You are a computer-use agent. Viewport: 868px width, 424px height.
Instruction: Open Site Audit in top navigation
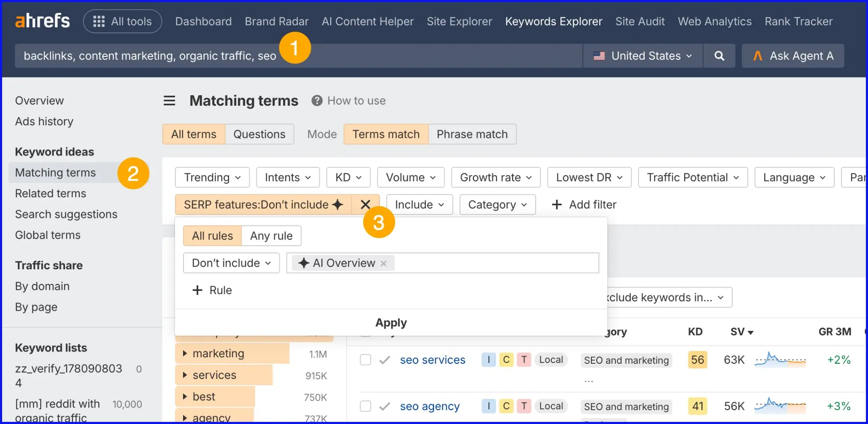point(640,21)
